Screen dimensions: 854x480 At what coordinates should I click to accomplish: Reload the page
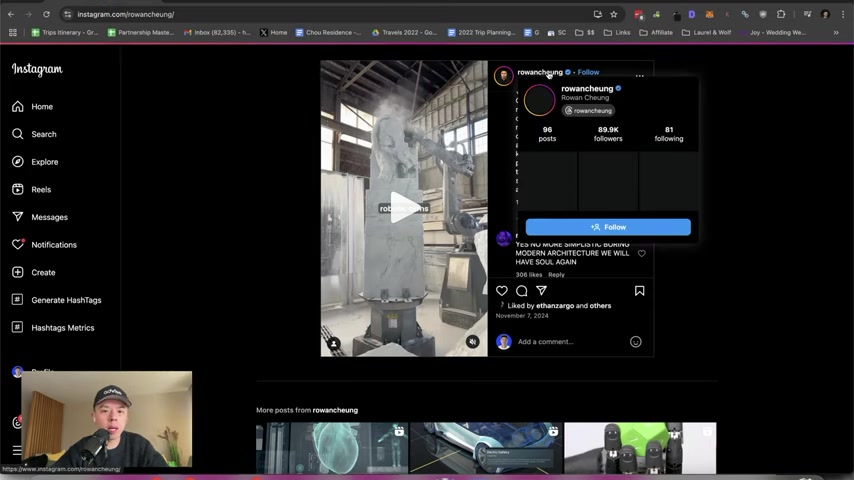tap(46, 15)
